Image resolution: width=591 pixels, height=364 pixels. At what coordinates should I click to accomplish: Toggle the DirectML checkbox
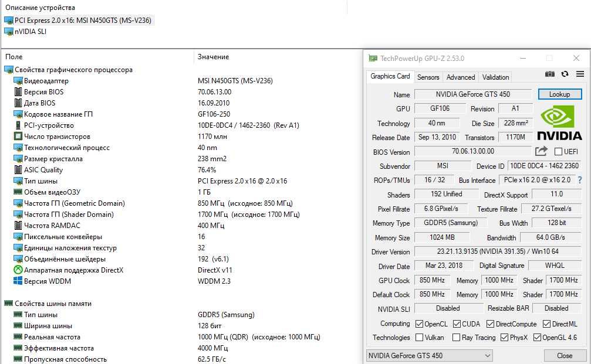(x=546, y=324)
